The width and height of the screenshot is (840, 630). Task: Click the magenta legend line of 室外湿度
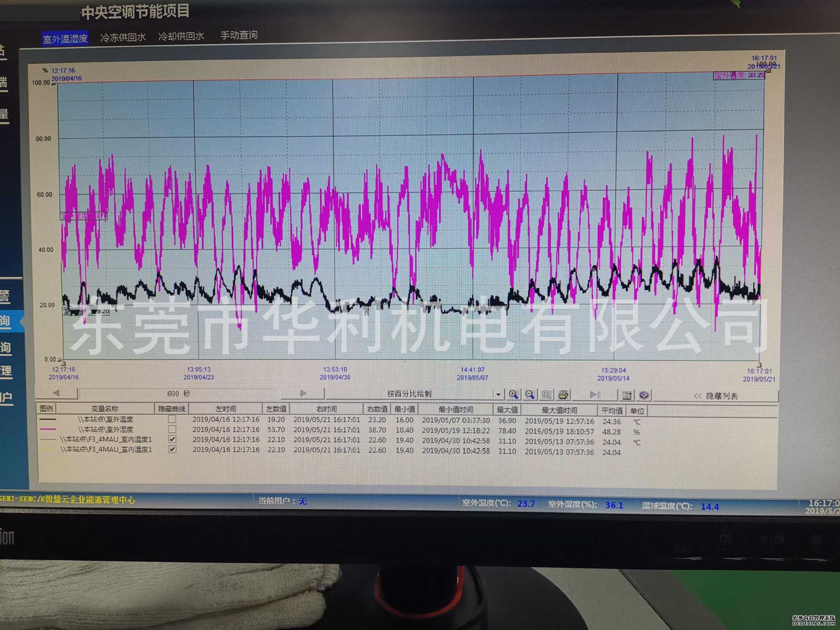tap(48, 429)
